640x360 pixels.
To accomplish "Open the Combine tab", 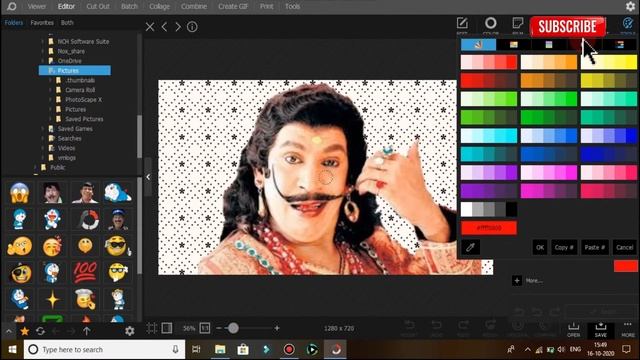I will coord(194,7).
